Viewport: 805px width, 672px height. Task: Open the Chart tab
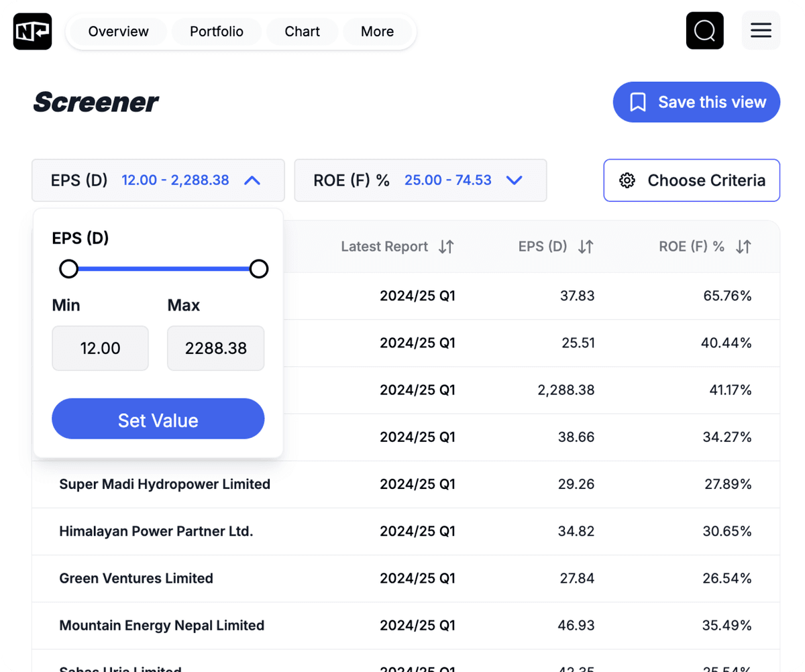(x=301, y=31)
